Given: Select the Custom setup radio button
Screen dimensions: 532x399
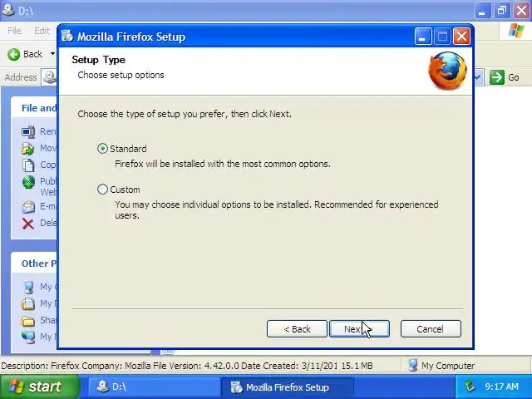Looking at the screenshot, I should 102,190.
